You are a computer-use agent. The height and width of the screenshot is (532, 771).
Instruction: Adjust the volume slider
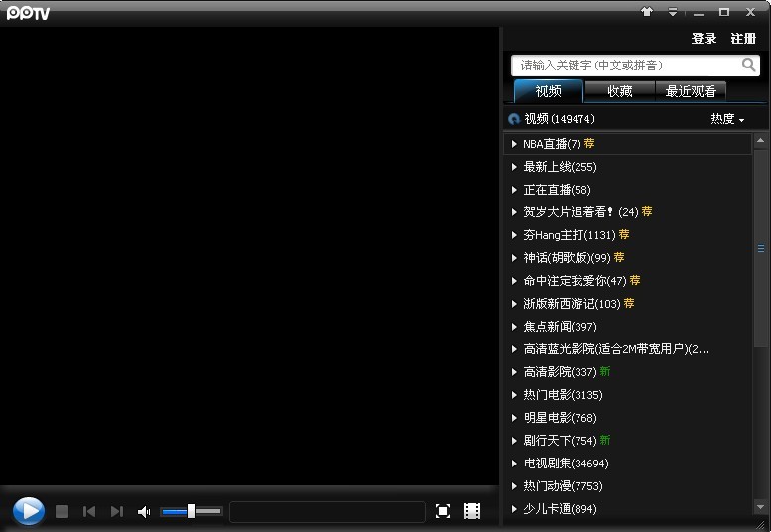coord(191,511)
